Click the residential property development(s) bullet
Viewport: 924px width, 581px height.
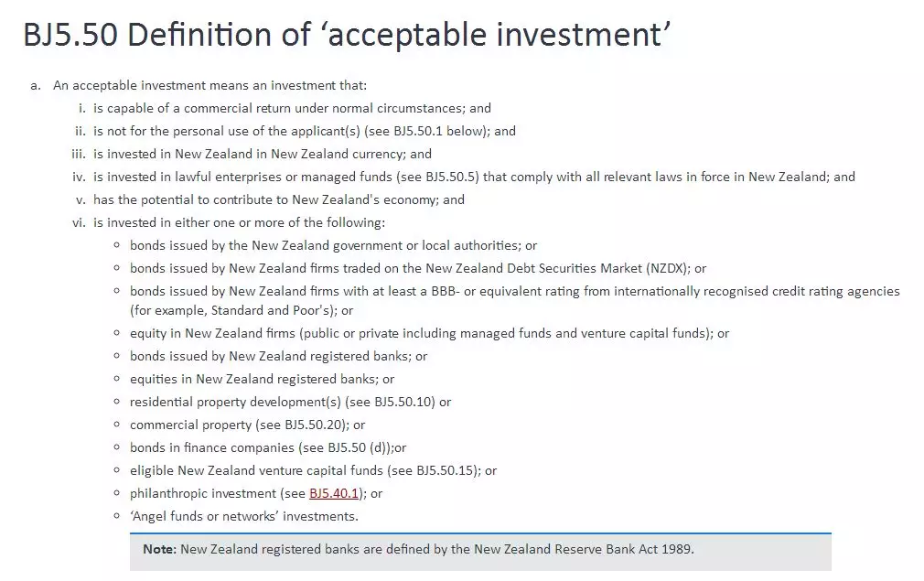(x=290, y=402)
